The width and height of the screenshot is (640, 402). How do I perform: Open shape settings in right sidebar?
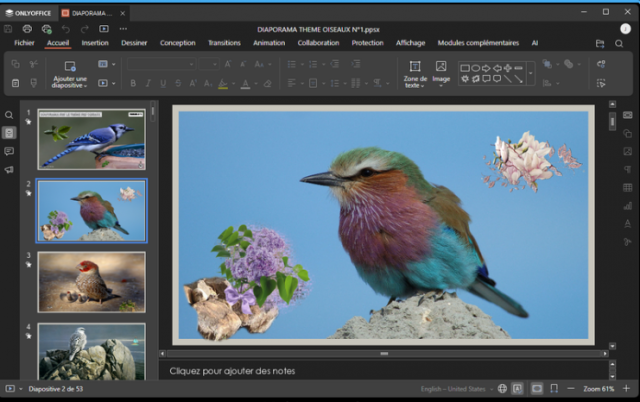coord(627,133)
